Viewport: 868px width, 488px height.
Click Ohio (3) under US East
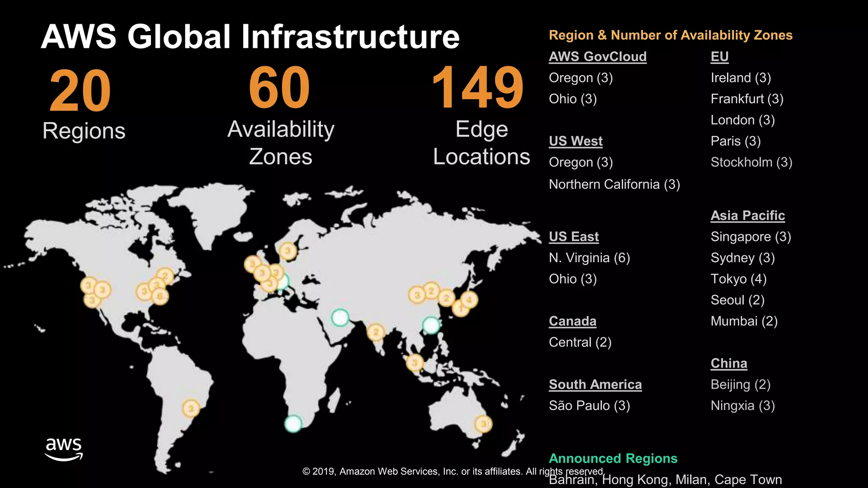click(x=573, y=279)
